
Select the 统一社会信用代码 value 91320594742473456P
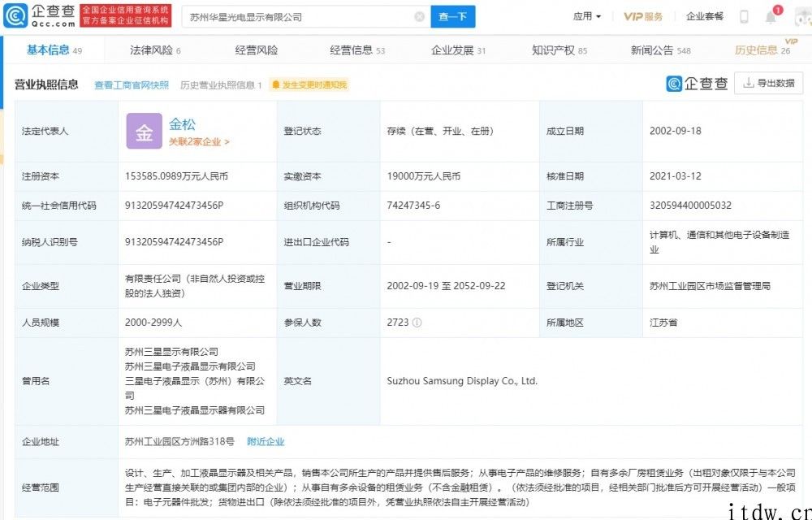click(174, 206)
